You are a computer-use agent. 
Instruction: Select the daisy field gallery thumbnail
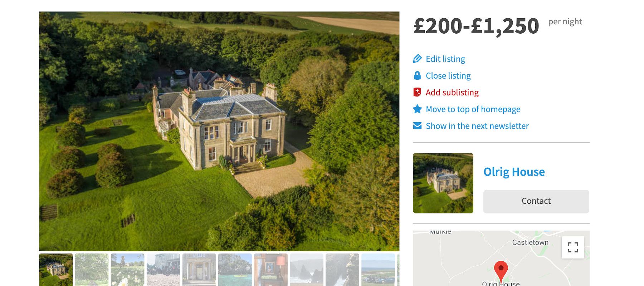127,270
